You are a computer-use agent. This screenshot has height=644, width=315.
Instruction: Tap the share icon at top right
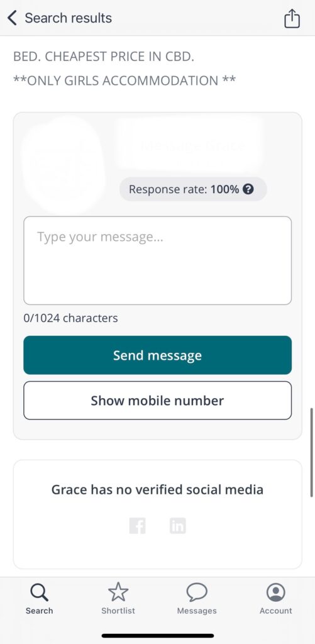click(292, 19)
